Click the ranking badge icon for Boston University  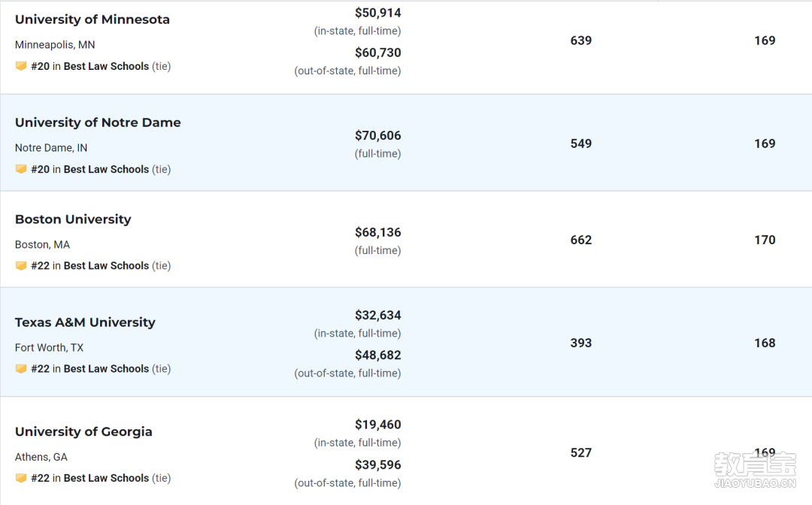21,265
